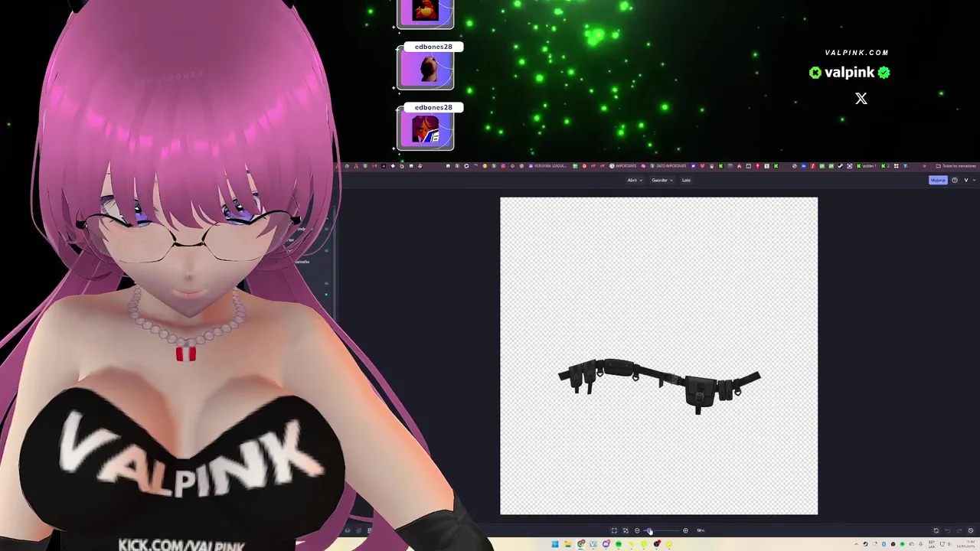Open the Todos los marcadores folder
This screenshot has height=551, width=980.
955,166
